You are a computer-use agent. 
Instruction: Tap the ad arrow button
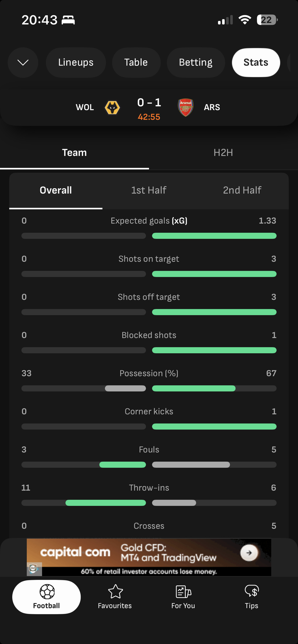249,553
